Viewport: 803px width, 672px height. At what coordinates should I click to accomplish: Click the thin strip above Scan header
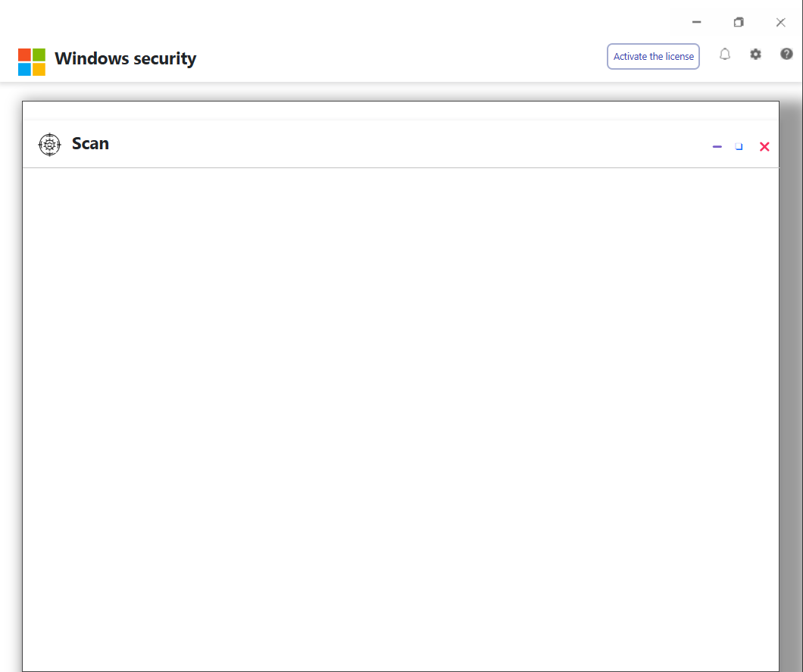coord(400,111)
